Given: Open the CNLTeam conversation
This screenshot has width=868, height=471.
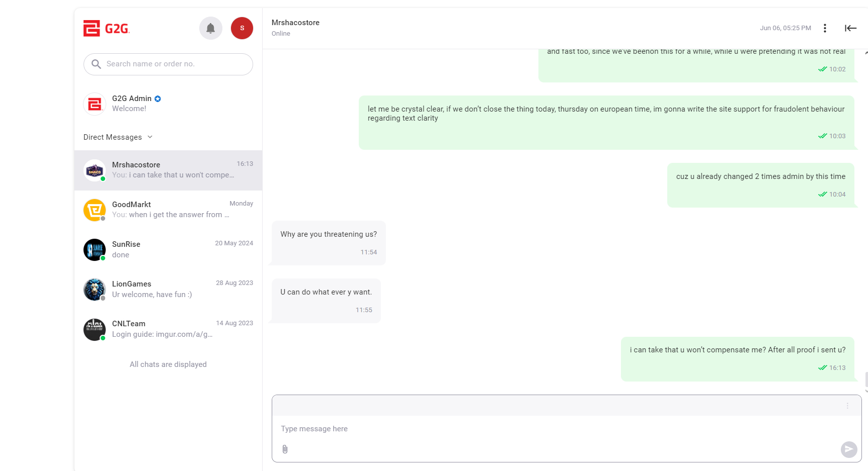Looking at the screenshot, I should (x=168, y=329).
